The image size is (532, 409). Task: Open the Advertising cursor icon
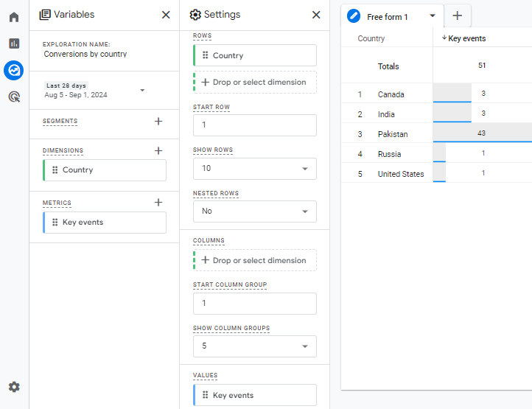[14, 97]
